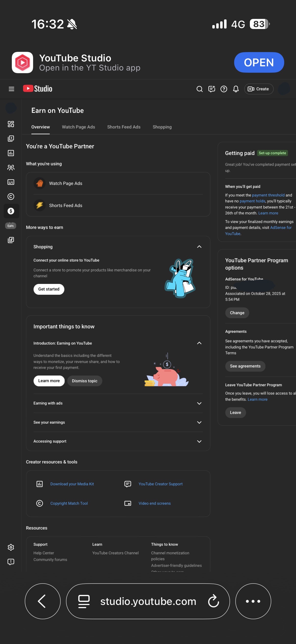Click the See agreements button

pos(245,366)
